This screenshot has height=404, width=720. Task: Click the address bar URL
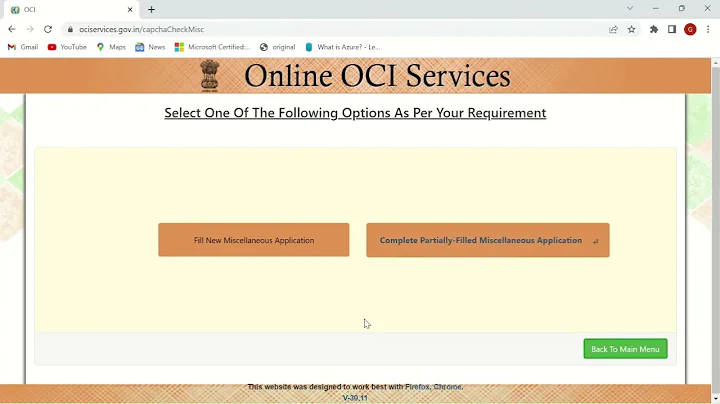[x=141, y=29]
